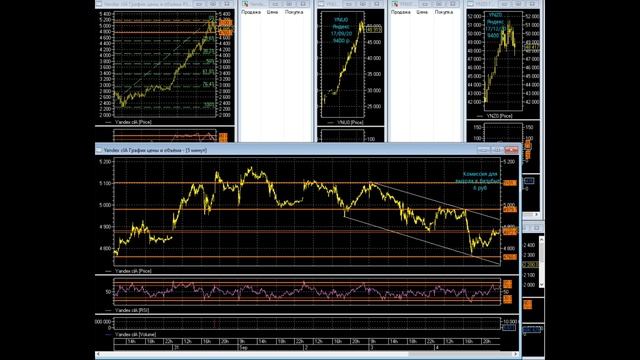Click the 'Покупка' column header in the first order book

click(x=294, y=12)
